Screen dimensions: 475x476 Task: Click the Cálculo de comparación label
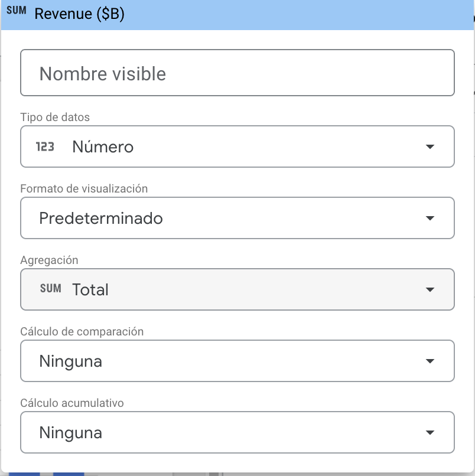pos(82,331)
